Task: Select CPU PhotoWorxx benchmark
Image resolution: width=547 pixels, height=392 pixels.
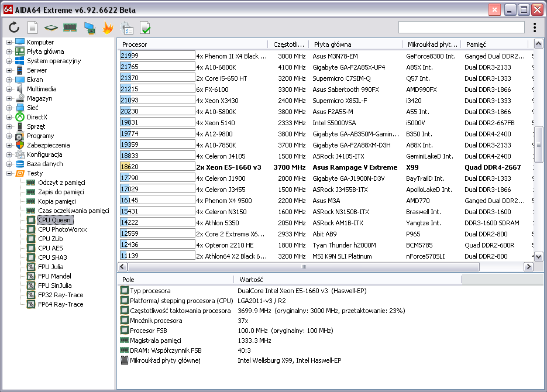Action: 62,229
